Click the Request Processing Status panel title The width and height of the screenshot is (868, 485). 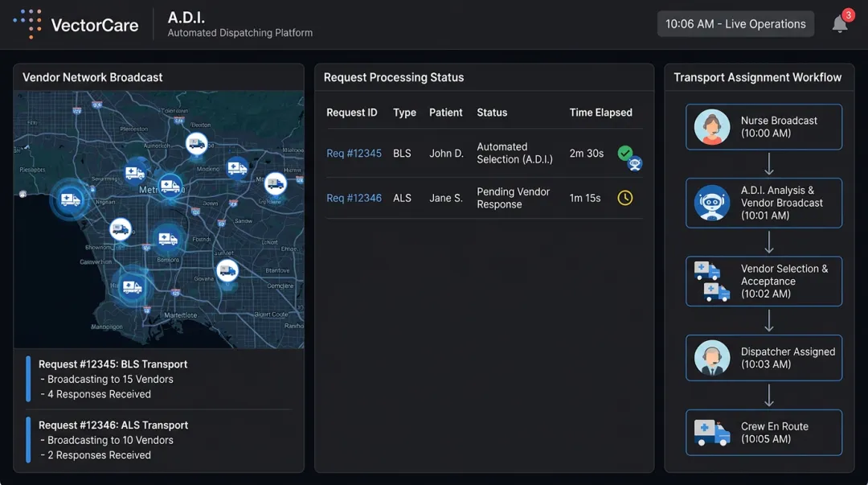click(x=394, y=77)
